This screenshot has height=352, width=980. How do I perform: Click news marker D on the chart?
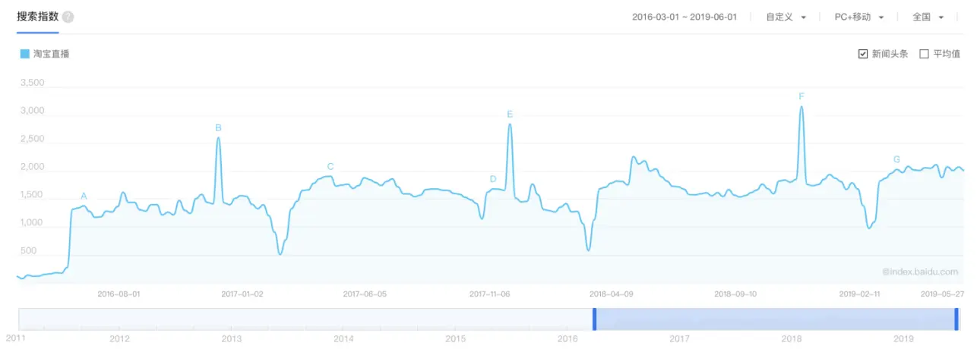point(493,180)
